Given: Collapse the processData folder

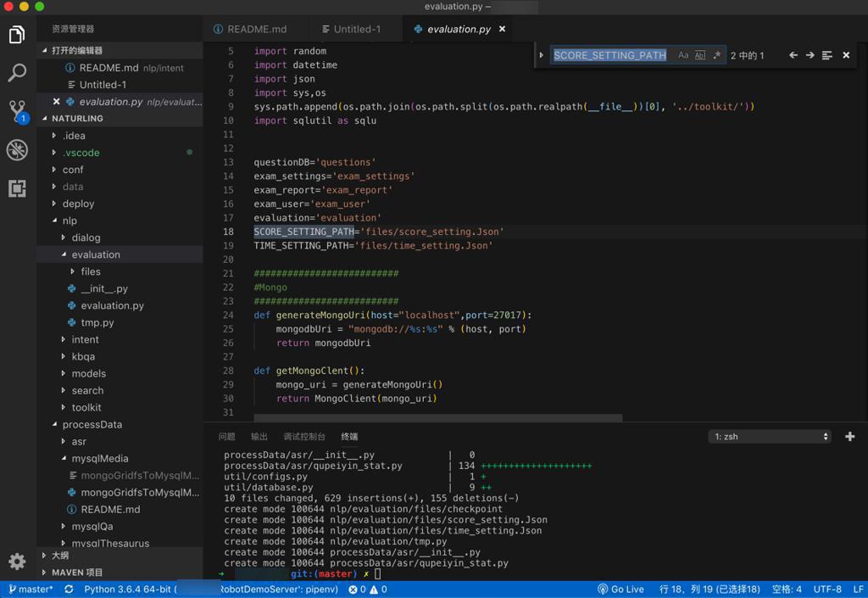Looking at the screenshot, I should [120, 425].
